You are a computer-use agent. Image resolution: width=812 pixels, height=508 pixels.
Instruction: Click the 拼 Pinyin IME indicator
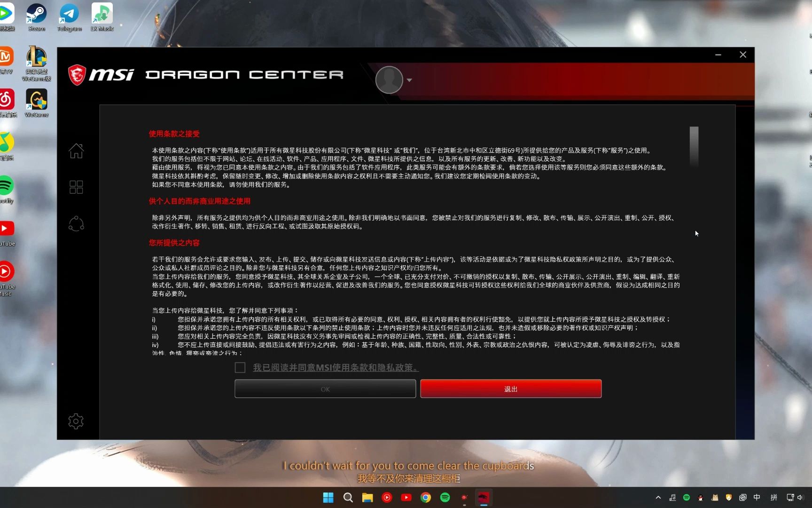click(774, 498)
